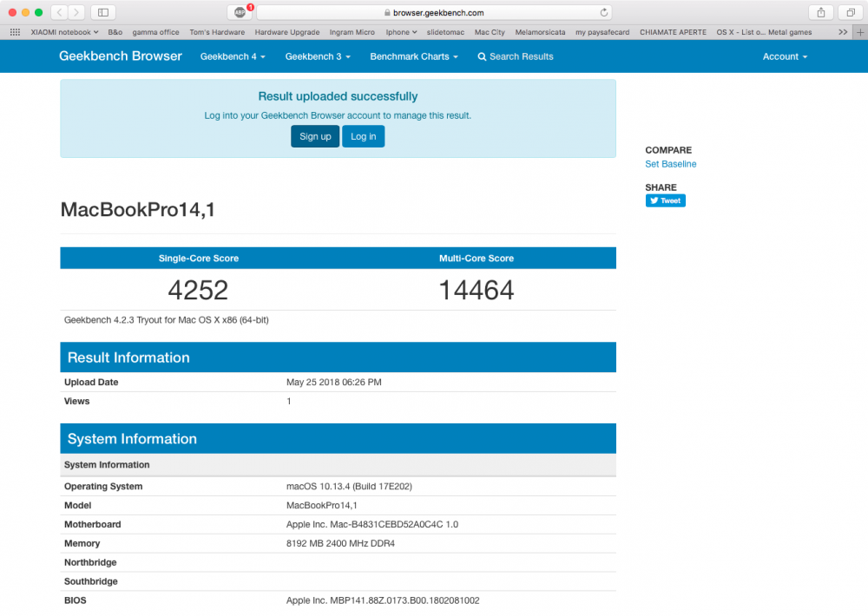Click the Result uploaded successfully message
The height and width of the screenshot is (616, 868).
point(338,96)
